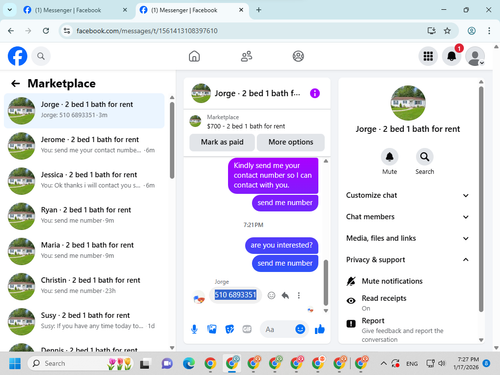This screenshot has height=375, width=500.
Task: Mute the chat via bell icon
Action: pos(389,157)
